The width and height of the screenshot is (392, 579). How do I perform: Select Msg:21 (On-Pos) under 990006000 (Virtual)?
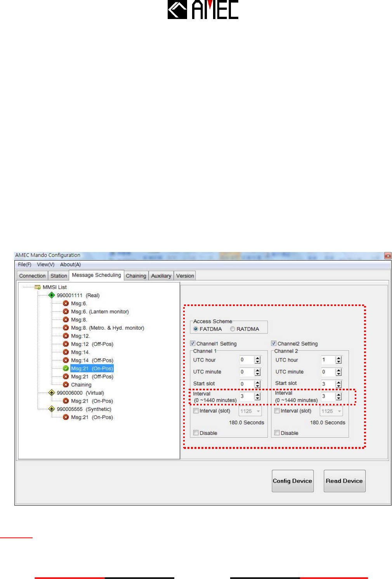92,401
